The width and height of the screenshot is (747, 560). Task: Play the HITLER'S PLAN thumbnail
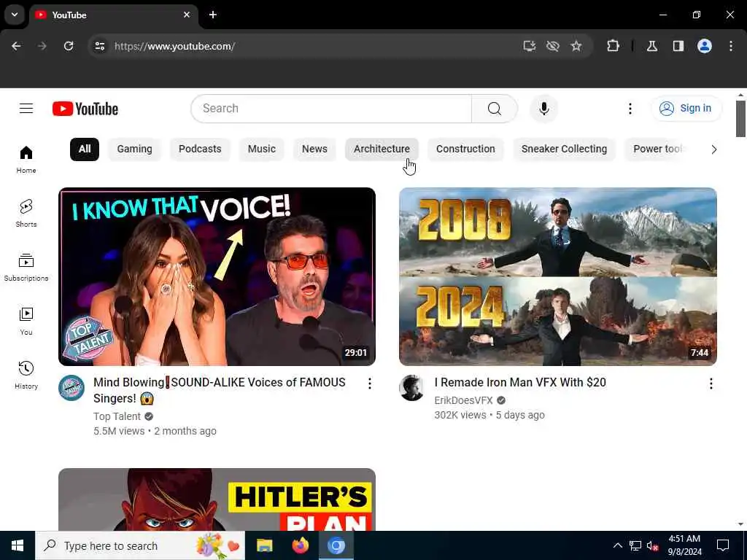point(217,499)
